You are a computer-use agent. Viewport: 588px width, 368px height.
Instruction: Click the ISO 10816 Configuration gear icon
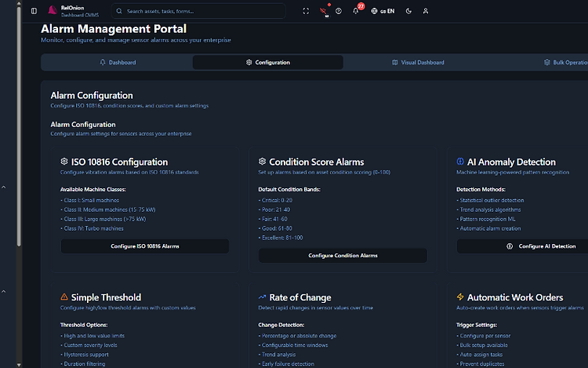click(64, 162)
